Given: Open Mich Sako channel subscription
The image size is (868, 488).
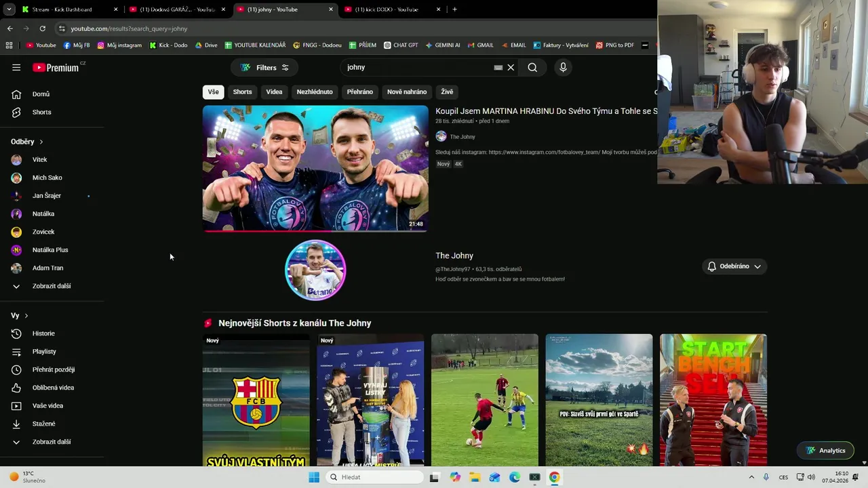Looking at the screenshot, I should tap(47, 178).
